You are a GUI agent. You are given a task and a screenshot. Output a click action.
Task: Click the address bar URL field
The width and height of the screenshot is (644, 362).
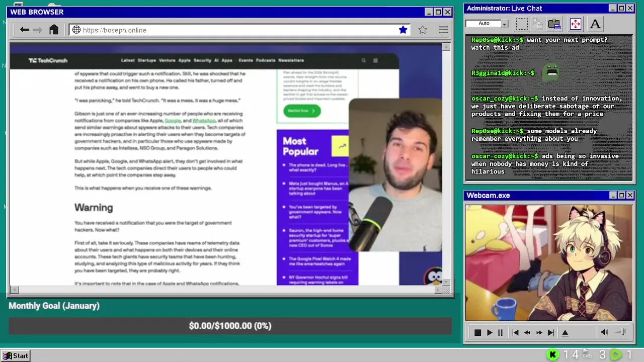[x=239, y=30]
